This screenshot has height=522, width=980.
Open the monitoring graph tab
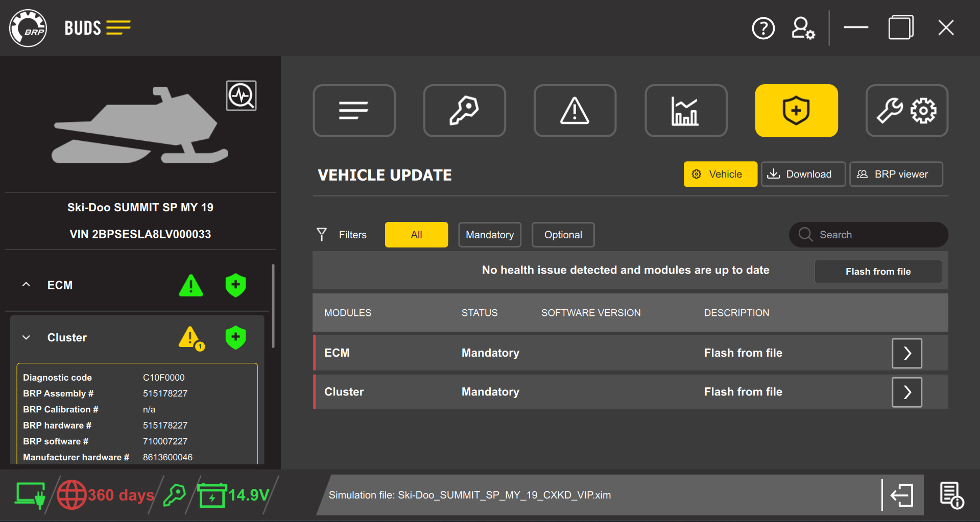click(x=685, y=110)
